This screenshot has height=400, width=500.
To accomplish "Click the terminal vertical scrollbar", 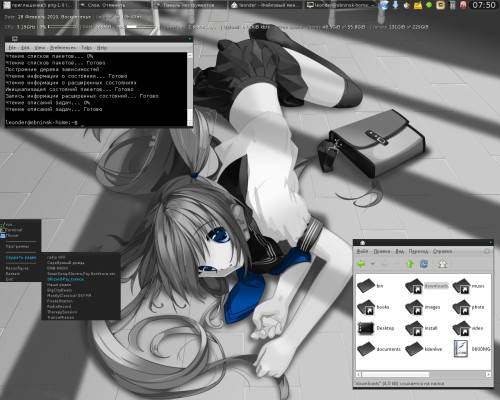I will pyautogui.click(x=190, y=89).
